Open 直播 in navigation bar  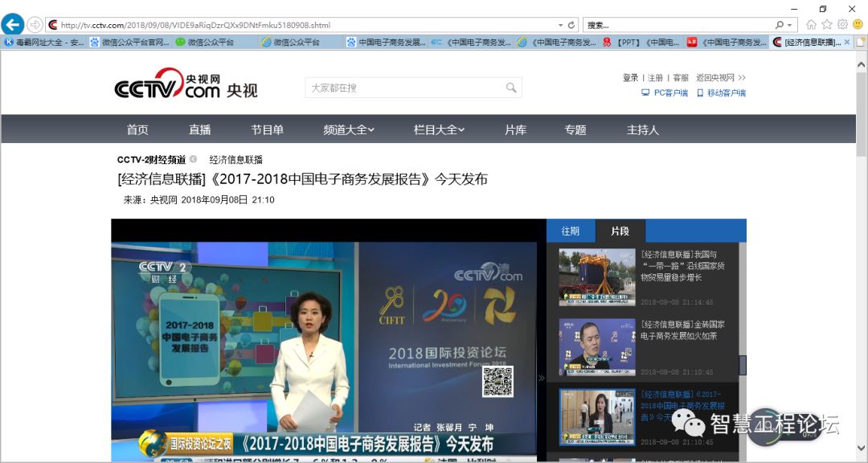[x=200, y=129]
